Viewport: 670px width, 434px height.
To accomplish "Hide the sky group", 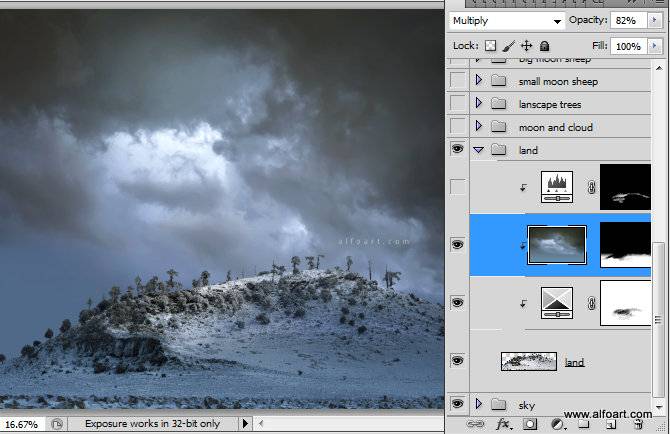I will pyautogui.click(x=457, y=404).
